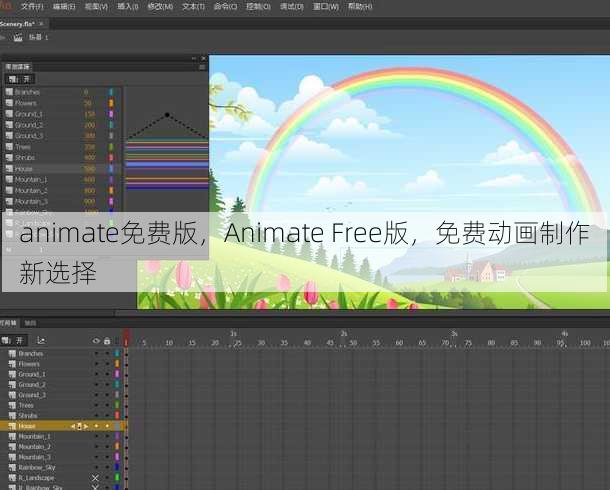Close the Scenery.fla document tab
The height and width of the screenshot is (490, 610).
(x=41, y=24)
